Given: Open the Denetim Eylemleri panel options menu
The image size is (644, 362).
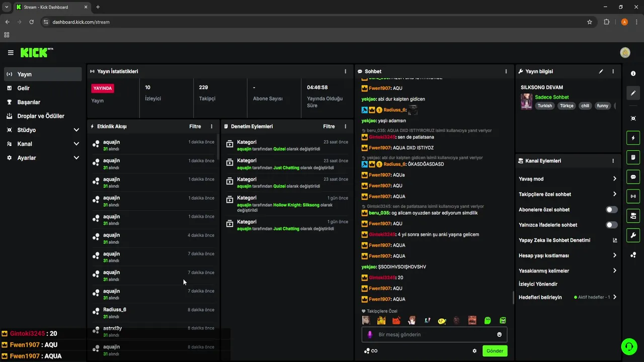Looking at the screenshot, I should click(345, 127).
